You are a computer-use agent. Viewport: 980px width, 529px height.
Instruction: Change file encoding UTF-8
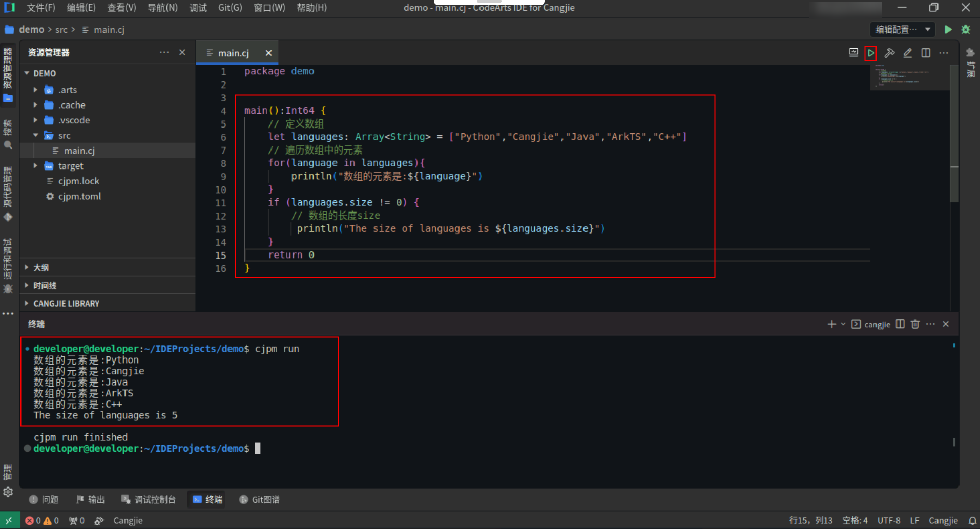click(889, 520)
